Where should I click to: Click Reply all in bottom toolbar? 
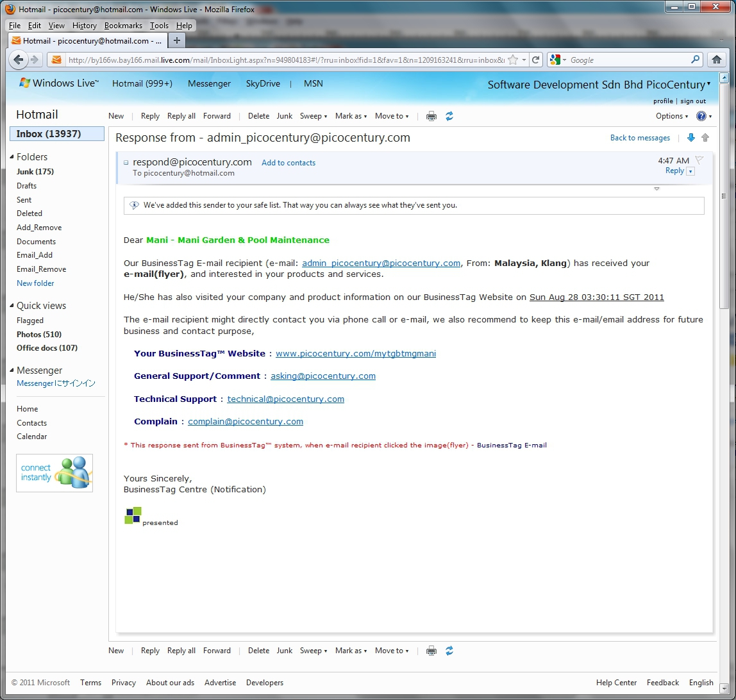pos(181,651)
